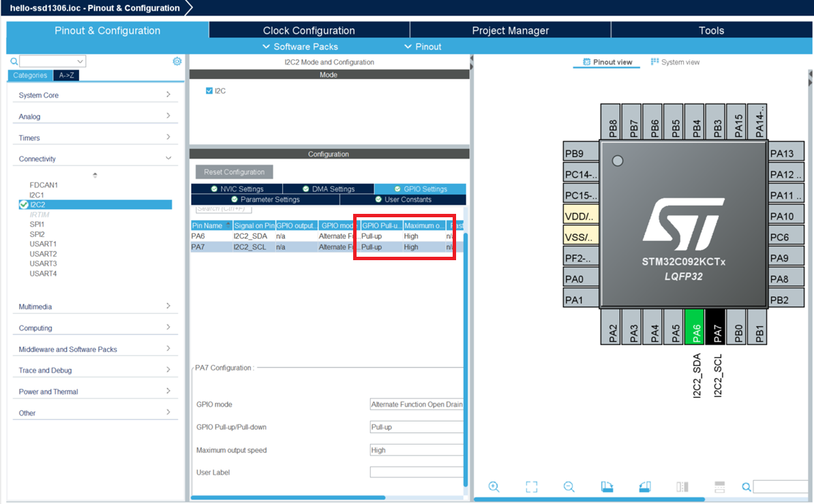Open categories settings gear icon

[177, 61]
